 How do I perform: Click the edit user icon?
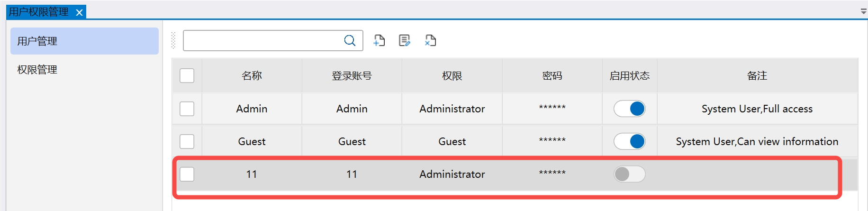click(404, 41)
